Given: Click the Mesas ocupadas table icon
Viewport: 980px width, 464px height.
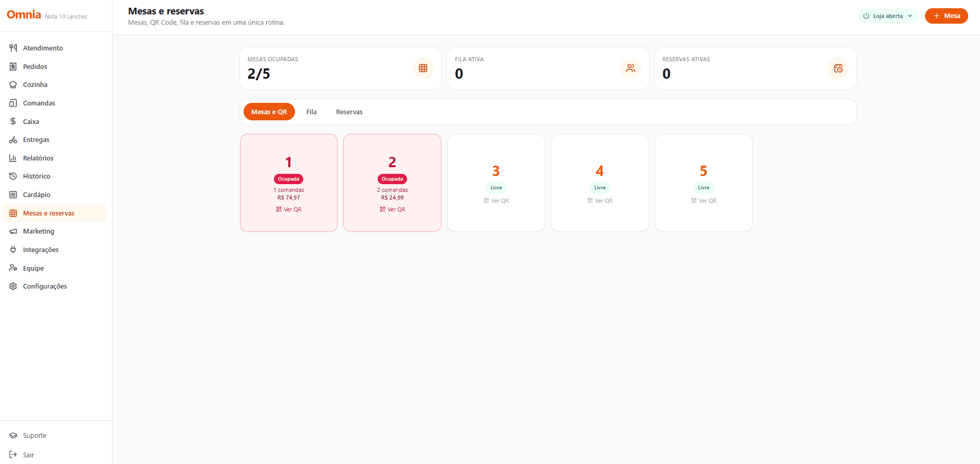Looking at the screenshot, I should pos(423,68).
